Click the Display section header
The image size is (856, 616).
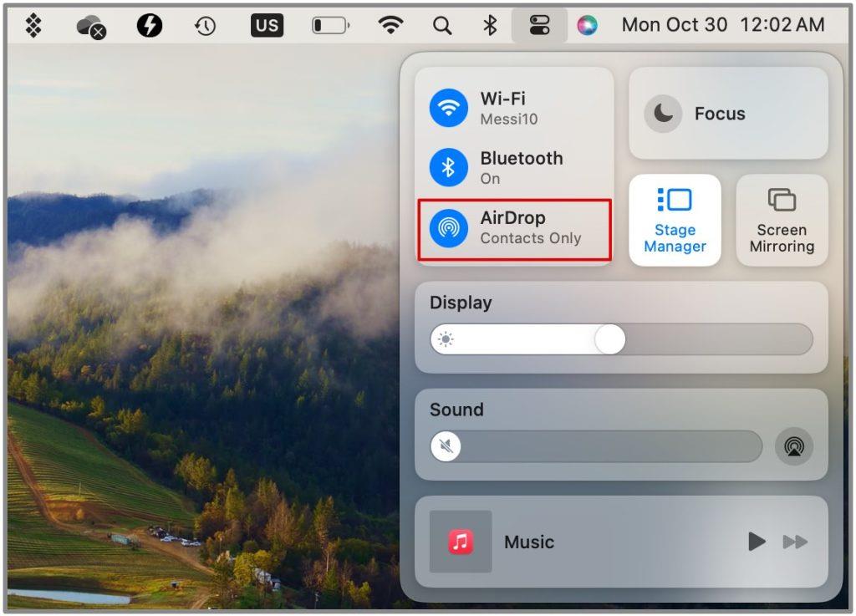(x=461, y=303)
